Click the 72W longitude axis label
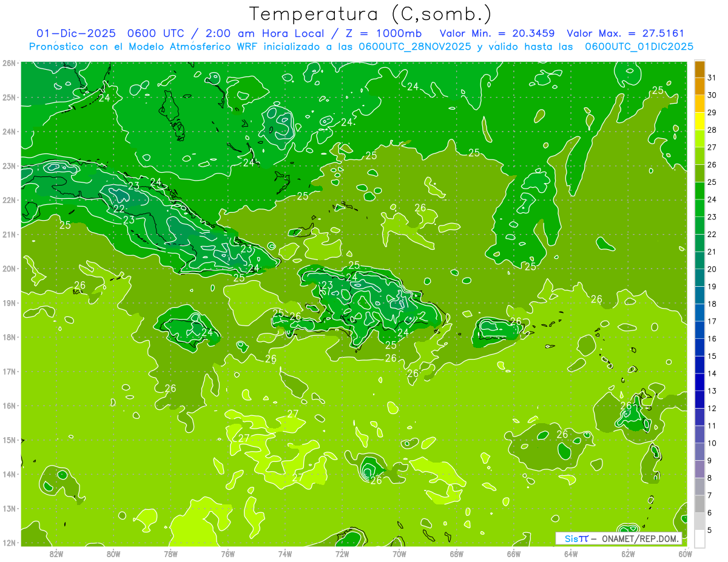This screenshot has height=562, width=728. tap(342, 554)
